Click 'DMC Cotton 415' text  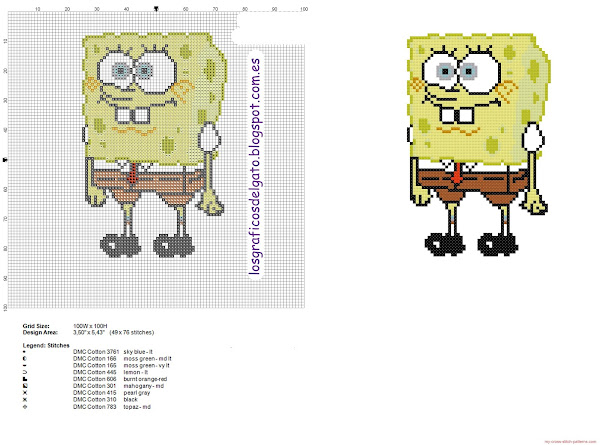pos(95,393)
